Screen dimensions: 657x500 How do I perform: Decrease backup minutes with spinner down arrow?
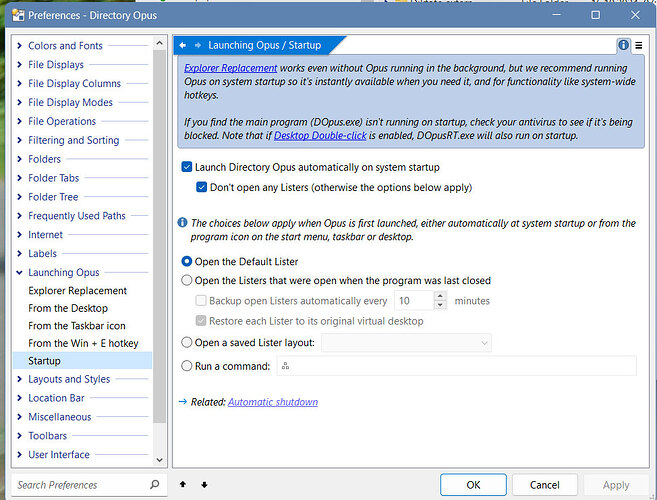pyautogui.click(x=440, y=305)
